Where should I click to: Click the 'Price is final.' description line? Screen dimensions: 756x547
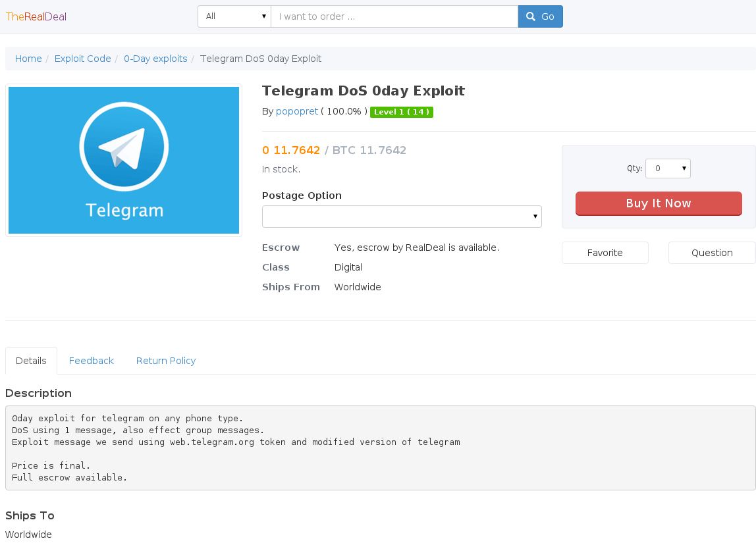point(51,465)
